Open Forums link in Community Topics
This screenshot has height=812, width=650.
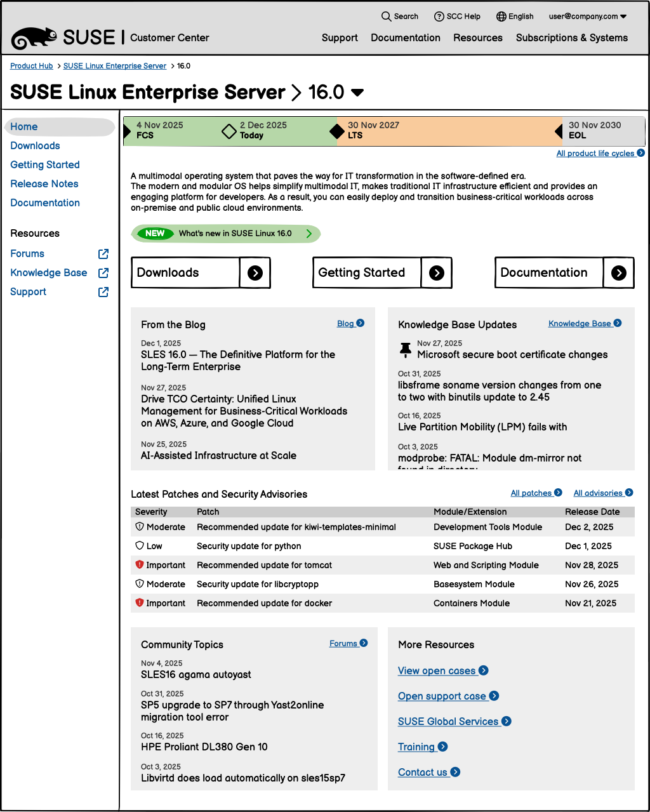pyautogui.click(x=348, y=643)
